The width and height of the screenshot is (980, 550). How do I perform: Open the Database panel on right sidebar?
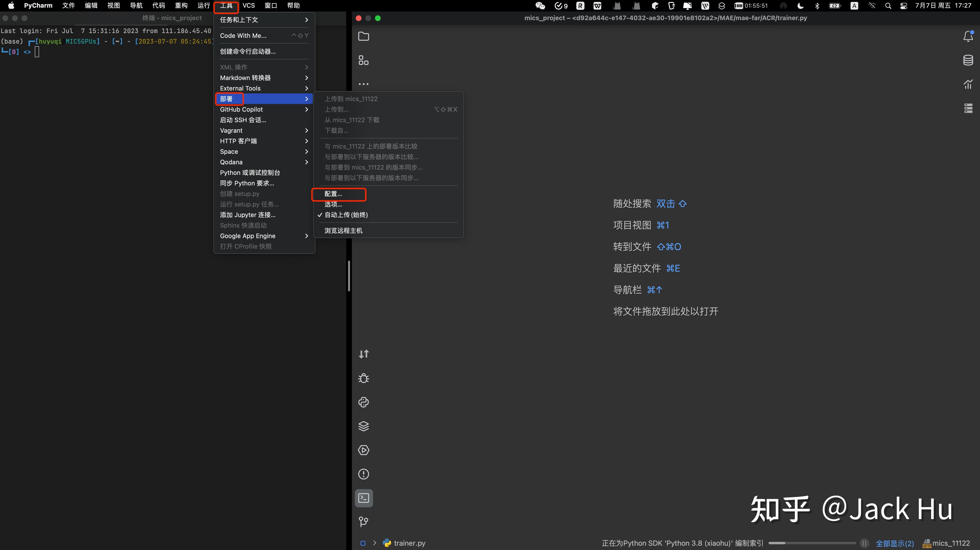pyautogui.click(x=968, y=60)
